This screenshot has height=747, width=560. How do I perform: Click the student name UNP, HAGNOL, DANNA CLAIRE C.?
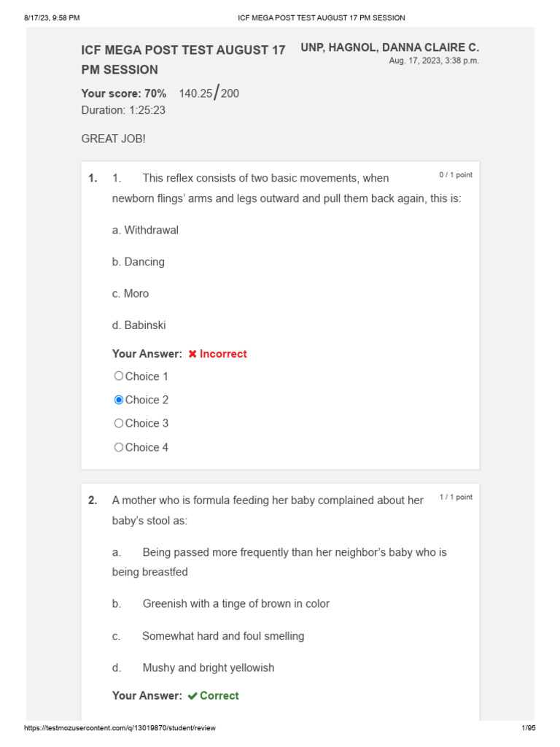click(x=389, y=47)
